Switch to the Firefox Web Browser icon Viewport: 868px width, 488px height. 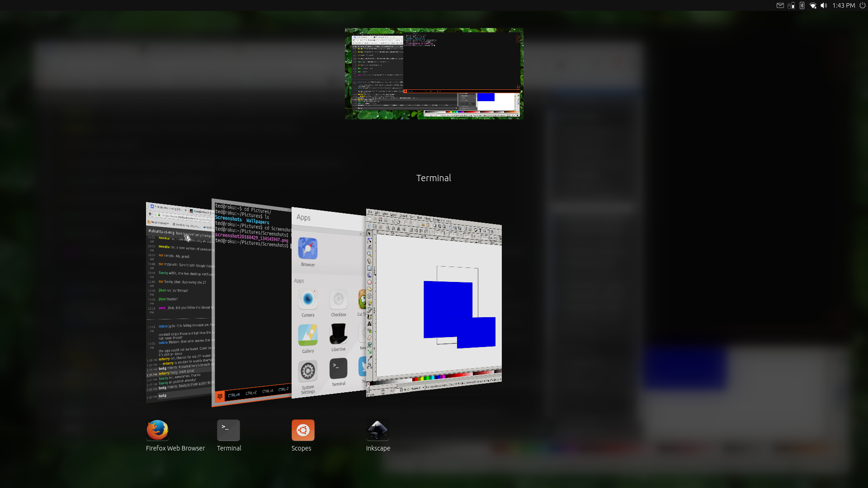coord(157,430)
